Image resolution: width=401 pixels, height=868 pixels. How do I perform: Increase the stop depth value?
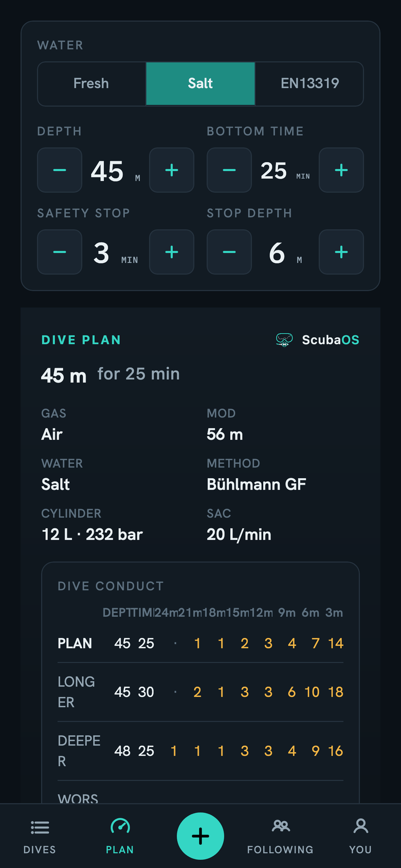[341, 252]
